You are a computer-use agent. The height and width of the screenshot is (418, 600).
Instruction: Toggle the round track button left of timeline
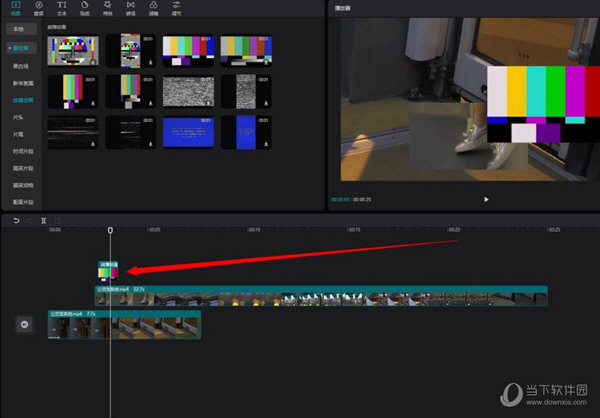click(x=24, y=324)
